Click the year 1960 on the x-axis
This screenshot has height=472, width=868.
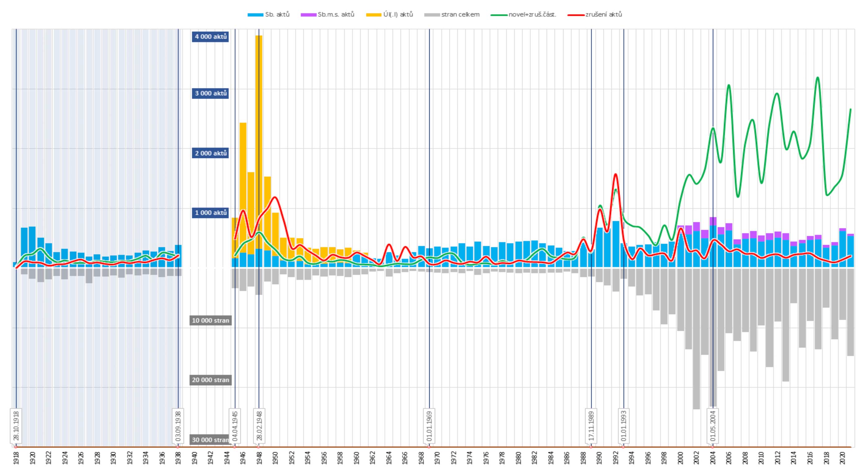click(356, 458)
